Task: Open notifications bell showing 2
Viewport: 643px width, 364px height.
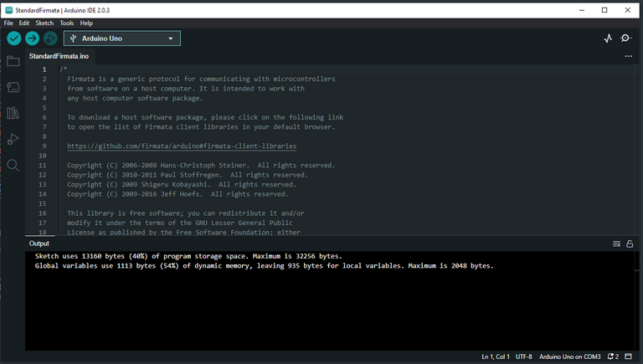Action: click(613, 356)
